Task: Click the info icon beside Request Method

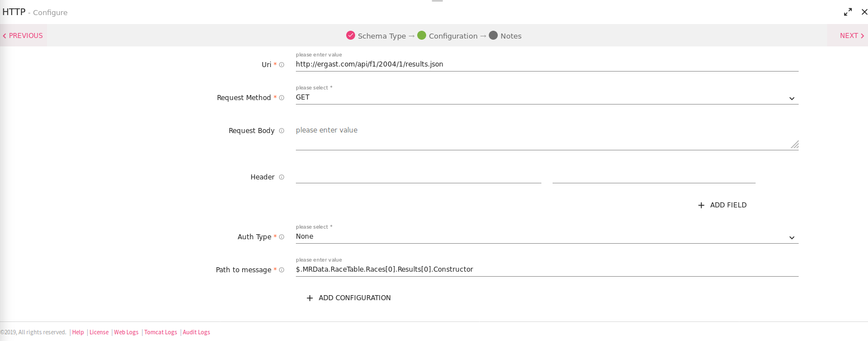Action: 282,98
